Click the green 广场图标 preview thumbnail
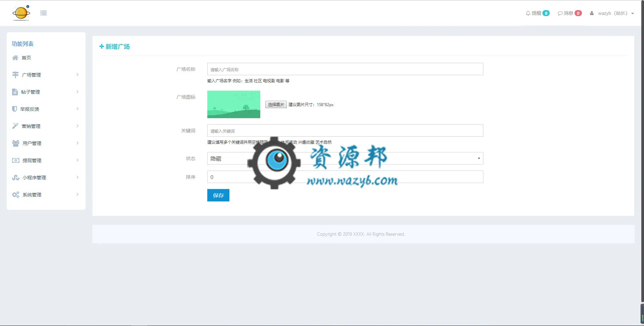Image resolution: width=644 pixels, height=326 pixels. (234, 104)
